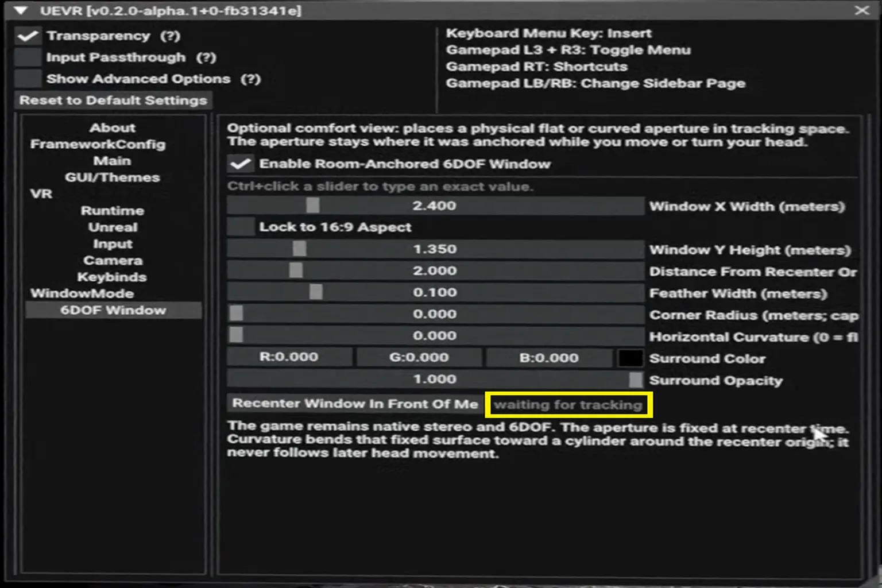Click the G:0.000 surround color field
Image resolution: width=882 pixels, height=588 pixels.
tap(419, 357)
